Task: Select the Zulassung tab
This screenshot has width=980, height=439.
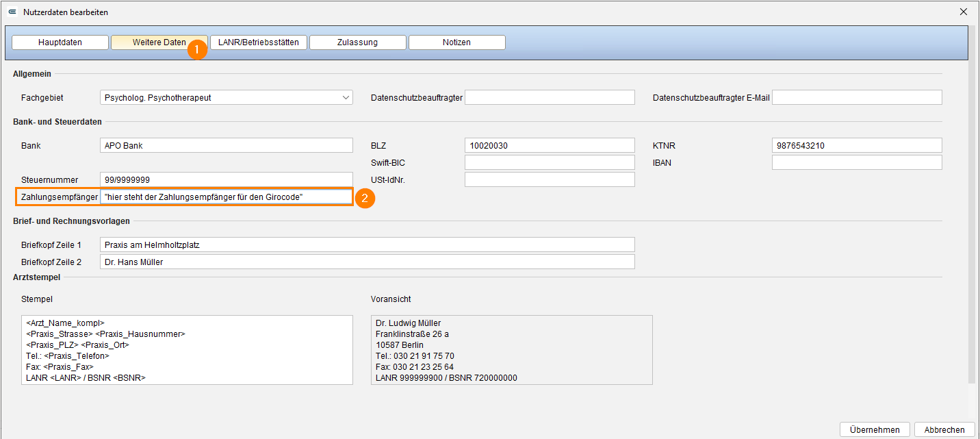Action: (x=357, y=42)
